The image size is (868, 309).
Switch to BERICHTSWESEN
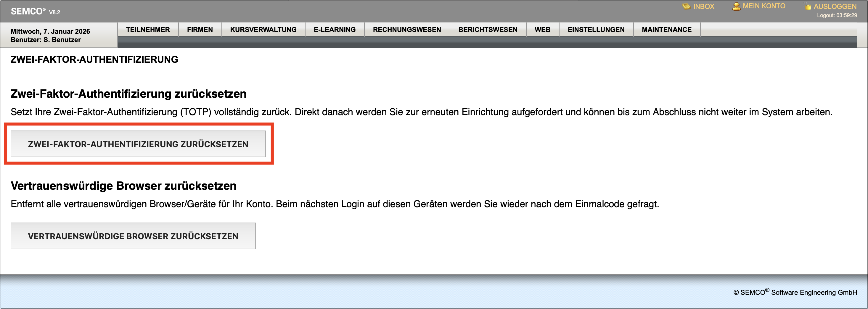coord(488,29)
